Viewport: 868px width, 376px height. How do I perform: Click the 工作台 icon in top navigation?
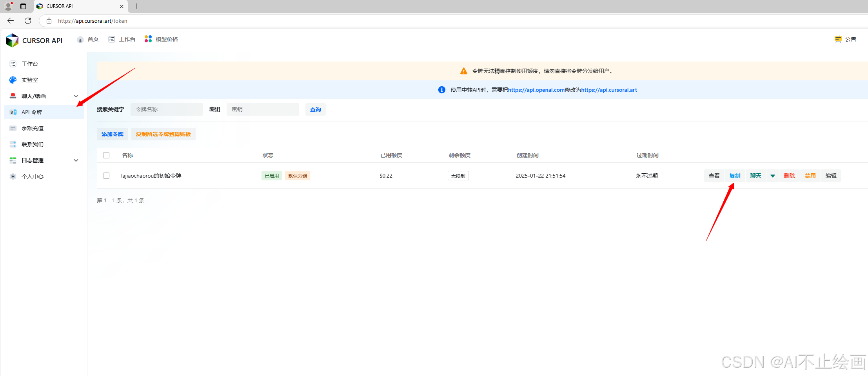coord(112,39)
